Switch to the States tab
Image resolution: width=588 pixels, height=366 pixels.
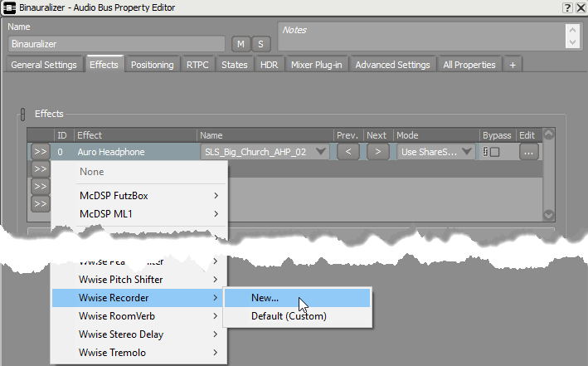point(235,65)
